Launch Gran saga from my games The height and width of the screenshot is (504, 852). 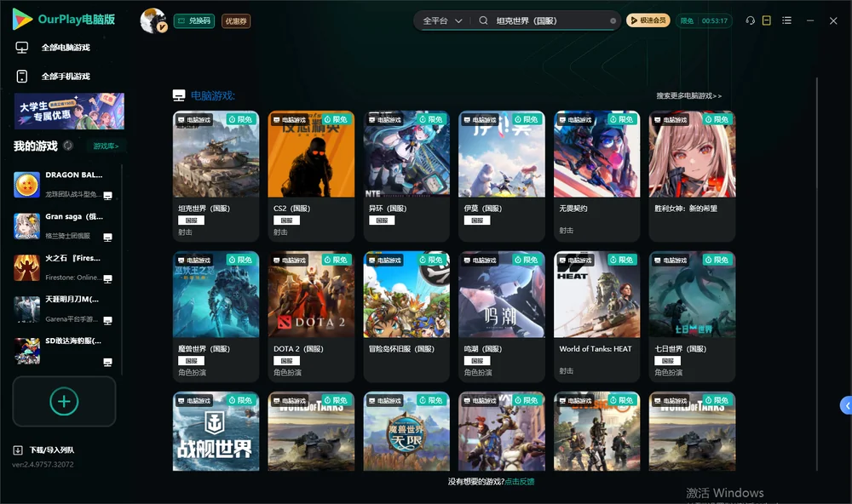pos(62,226)
